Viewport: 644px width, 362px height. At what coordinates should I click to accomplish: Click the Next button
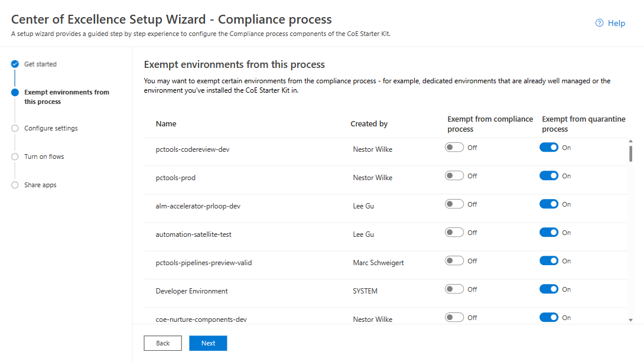tap(208, 343)
